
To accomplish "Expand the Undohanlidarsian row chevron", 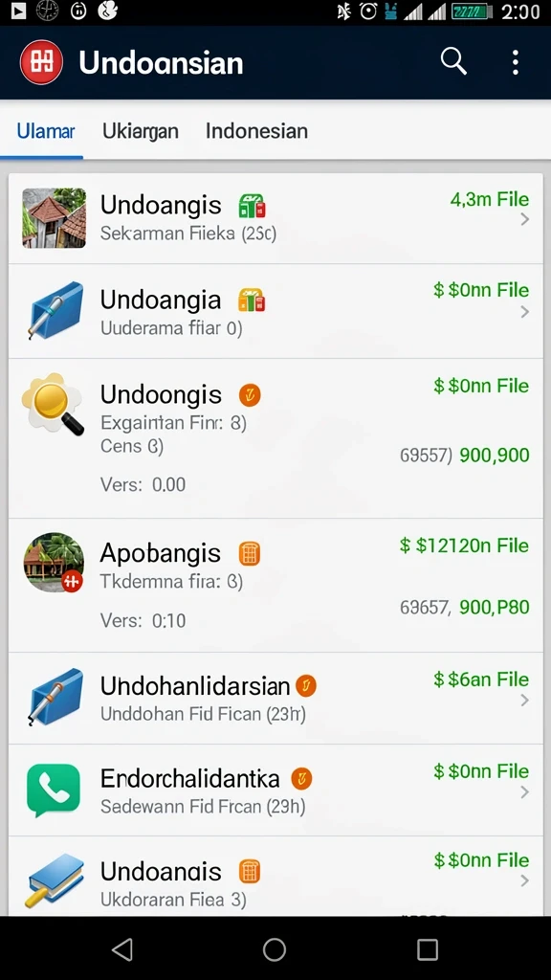I will tap(525, 701).
